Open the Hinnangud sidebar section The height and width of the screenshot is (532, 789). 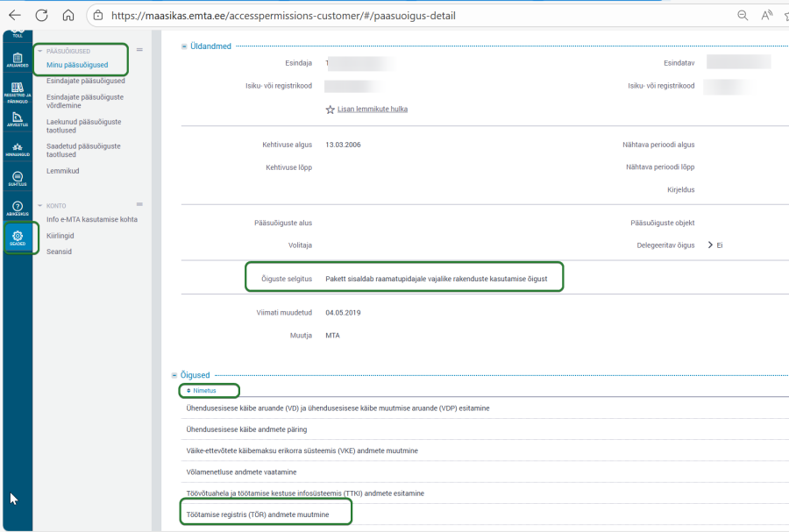tap(18, 149)
